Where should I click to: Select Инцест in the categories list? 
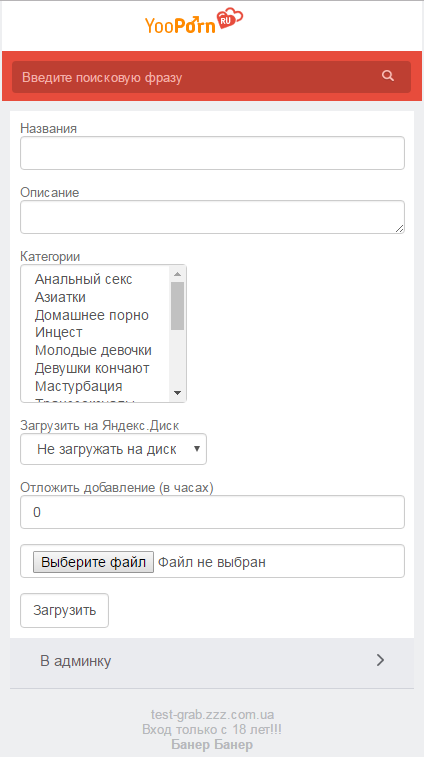click(58, 333)
